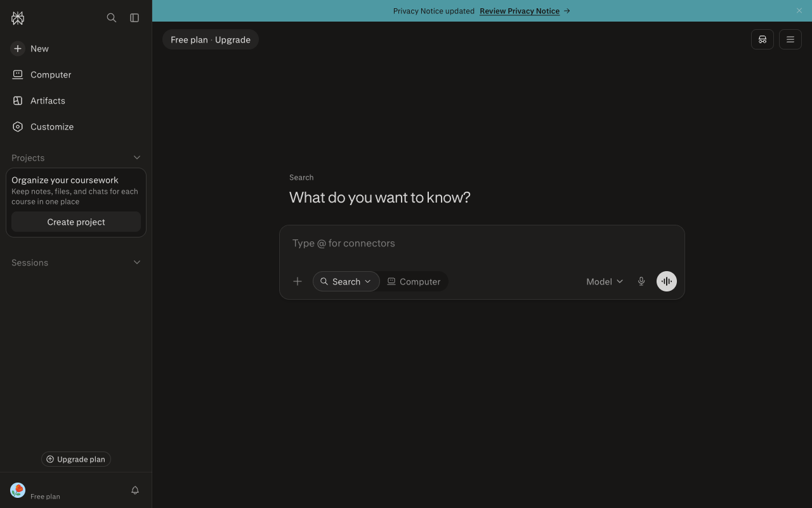
Task: Click the Perplexity logo icon
Action: pos(18,18)
